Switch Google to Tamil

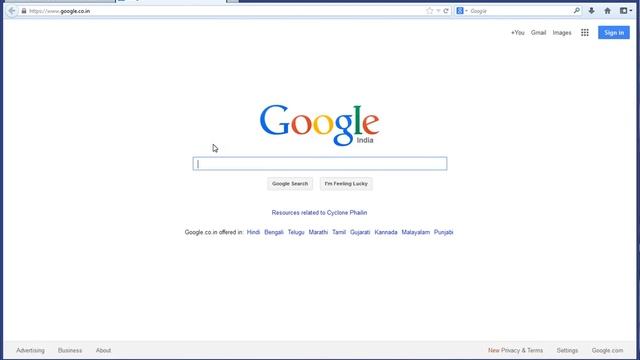point(339,232)
